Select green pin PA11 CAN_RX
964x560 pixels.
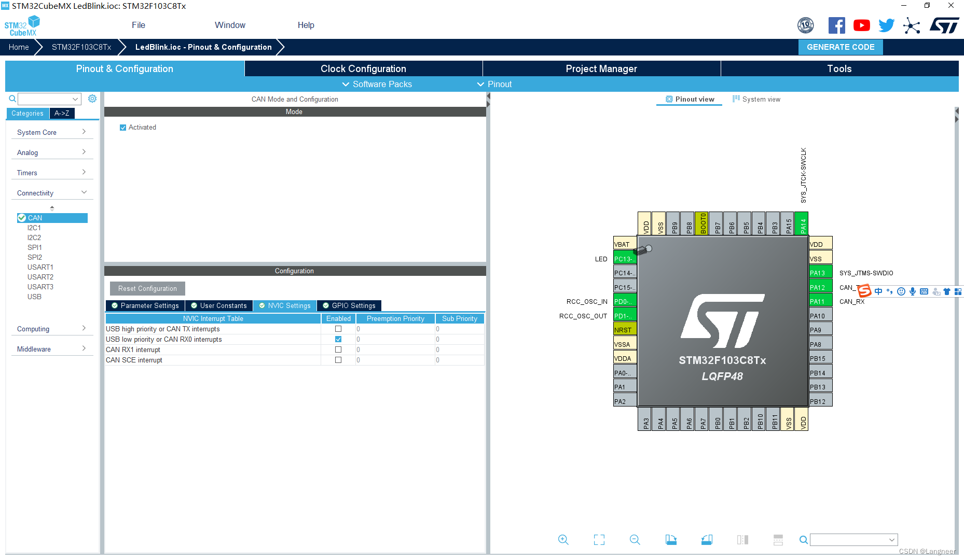pos(820,301)
